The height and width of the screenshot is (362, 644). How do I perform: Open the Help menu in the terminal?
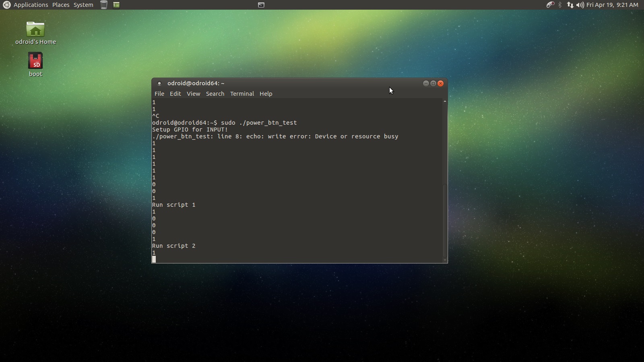coord(266,94)
